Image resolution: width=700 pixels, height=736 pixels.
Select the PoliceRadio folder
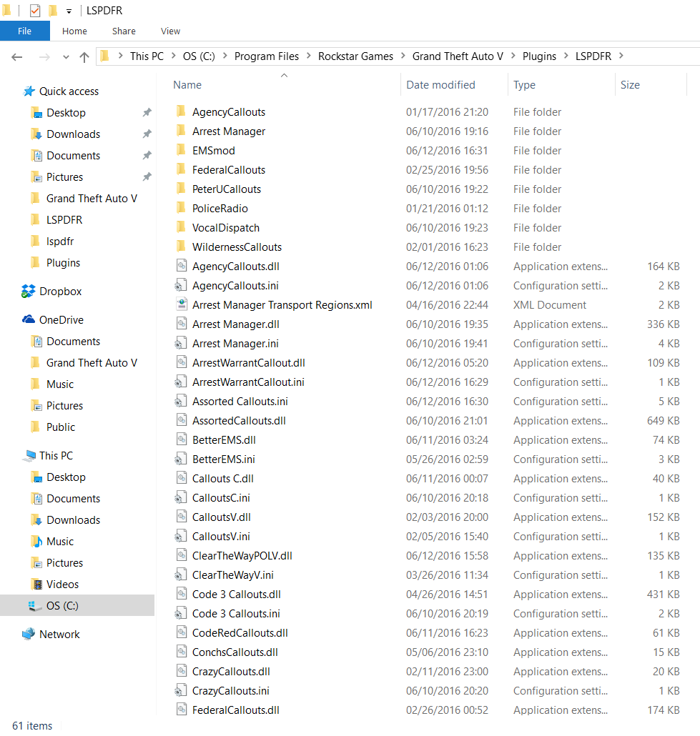(220, 209)
